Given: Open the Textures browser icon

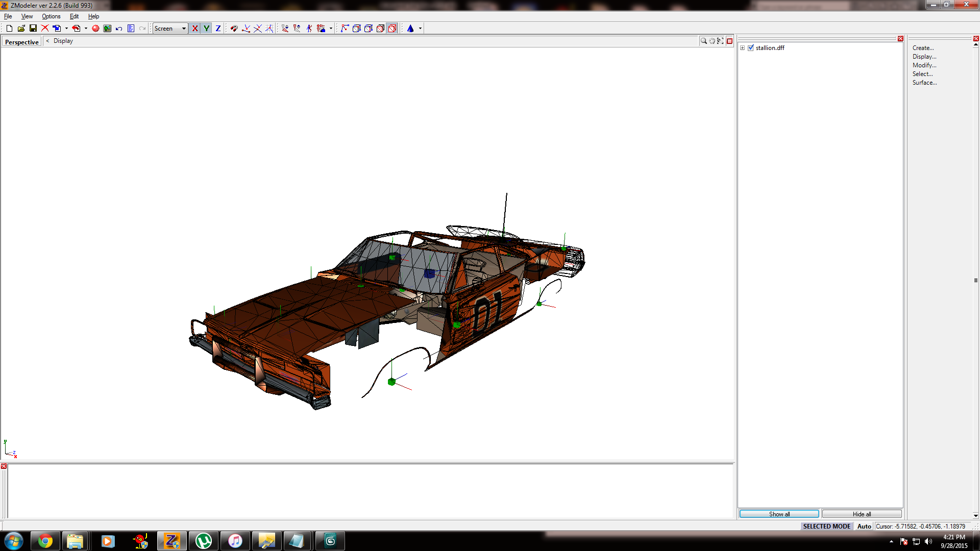Looking at the screenshot, I should pyautogui.click(x=107, y=29).
